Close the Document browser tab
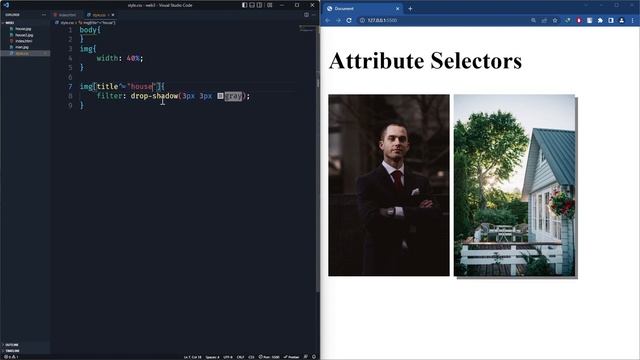This screenshot has width=640, height=360. click(398, 9)
